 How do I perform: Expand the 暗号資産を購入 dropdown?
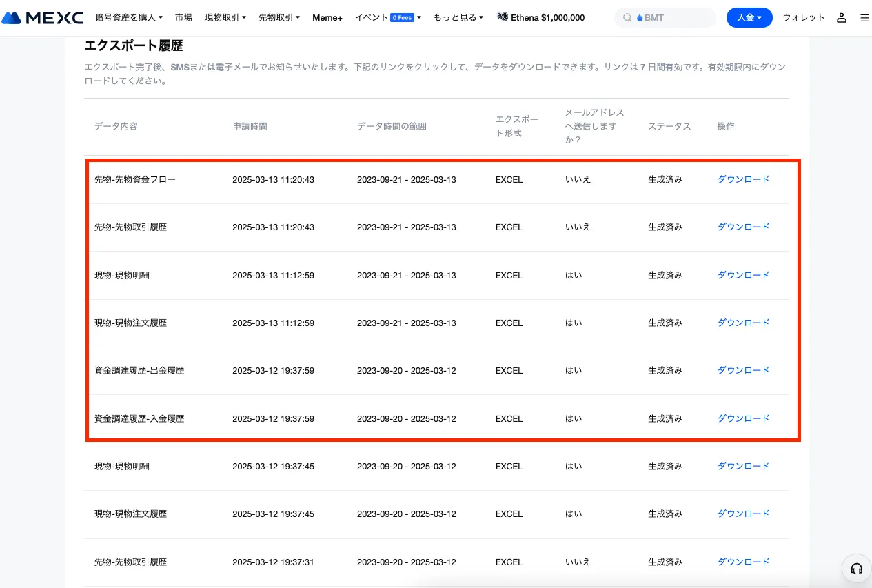[129, 18]
